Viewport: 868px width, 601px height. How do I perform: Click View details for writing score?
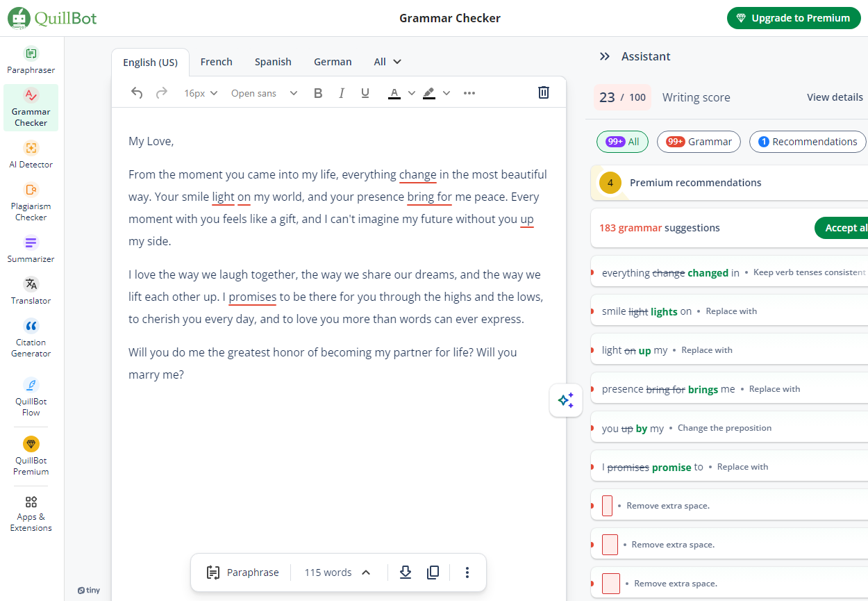835,97
